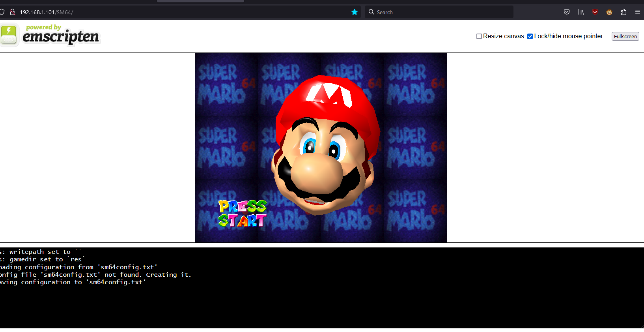This screenshot has height=332, width=644.
Task: Open the Tampermonkey monkey extension icon
Action: [x=609, y=12]
